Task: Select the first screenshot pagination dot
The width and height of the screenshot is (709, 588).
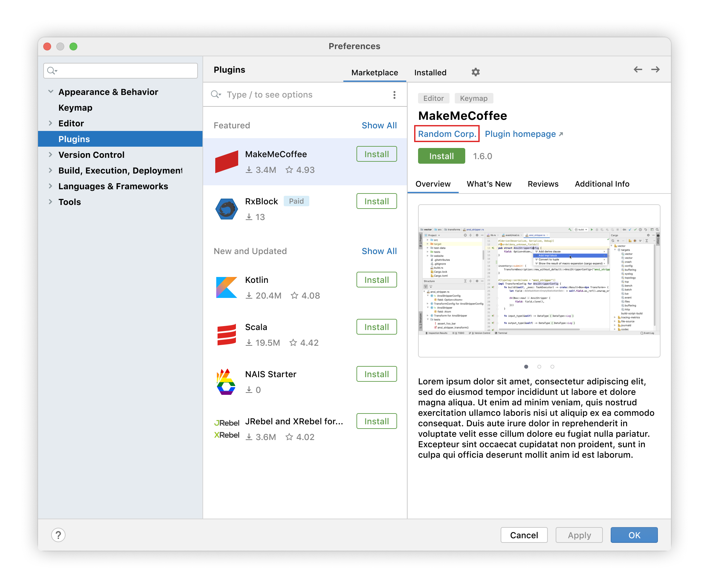Action: click(526, 367)
